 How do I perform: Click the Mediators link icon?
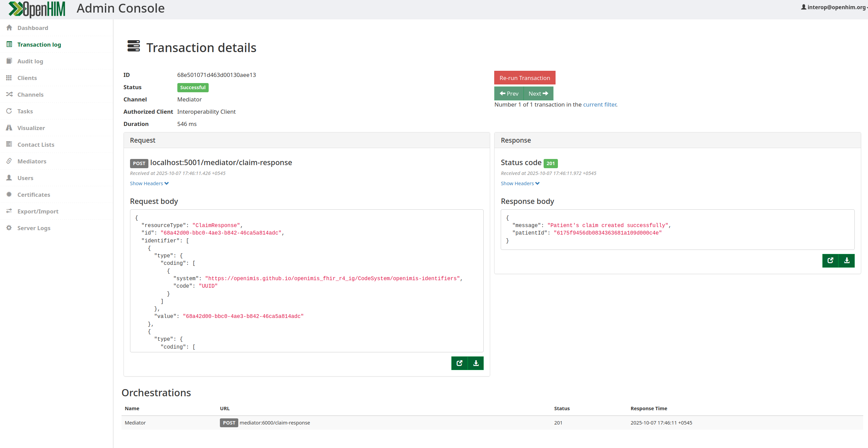(9, 161)
